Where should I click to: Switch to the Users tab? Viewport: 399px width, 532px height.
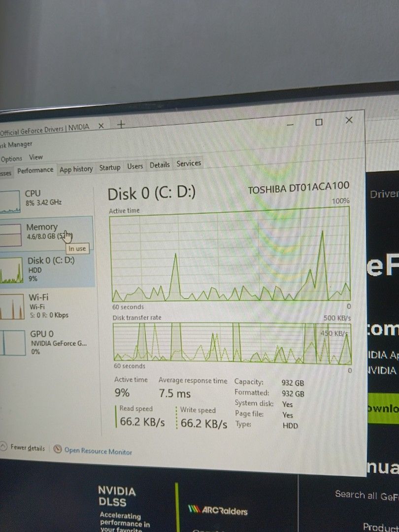pos(135,166)
